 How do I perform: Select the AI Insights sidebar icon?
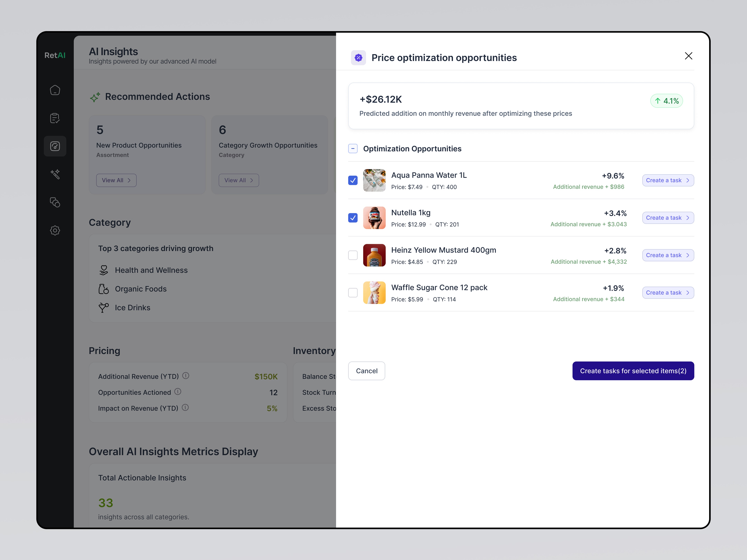pyautogui.click(x=55, y=146)
